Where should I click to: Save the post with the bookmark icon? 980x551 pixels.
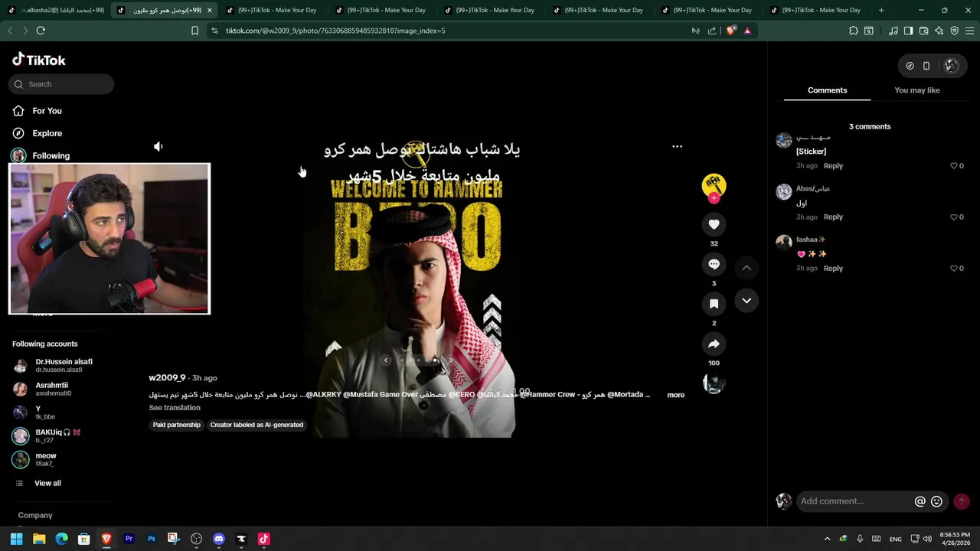[x=714, y=304]
